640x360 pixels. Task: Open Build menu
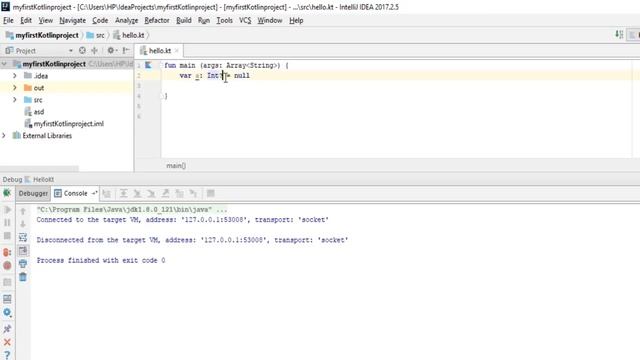pyautogui.click(x=184, y=20)
